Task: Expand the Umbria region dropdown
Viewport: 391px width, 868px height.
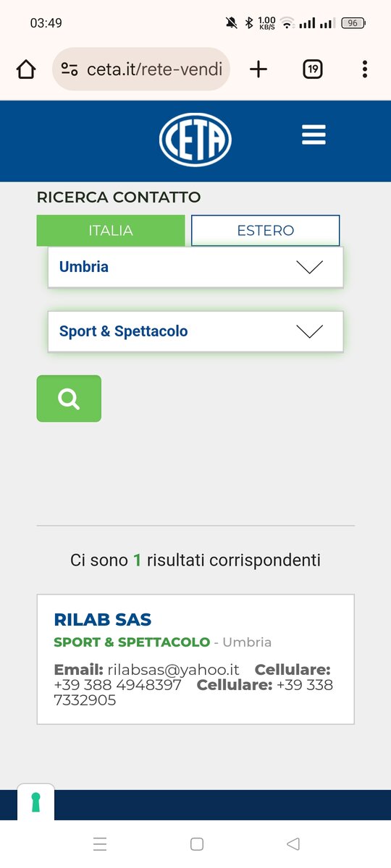Action: [195, 267]
